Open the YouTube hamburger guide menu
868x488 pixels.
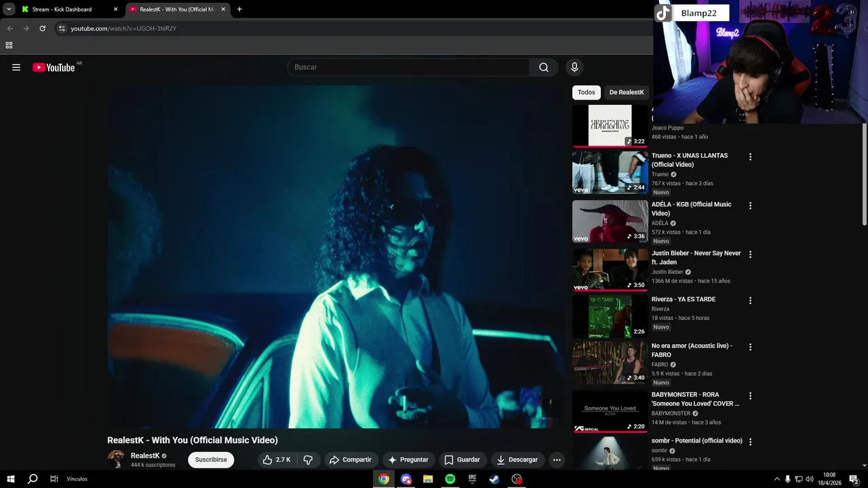16,67
